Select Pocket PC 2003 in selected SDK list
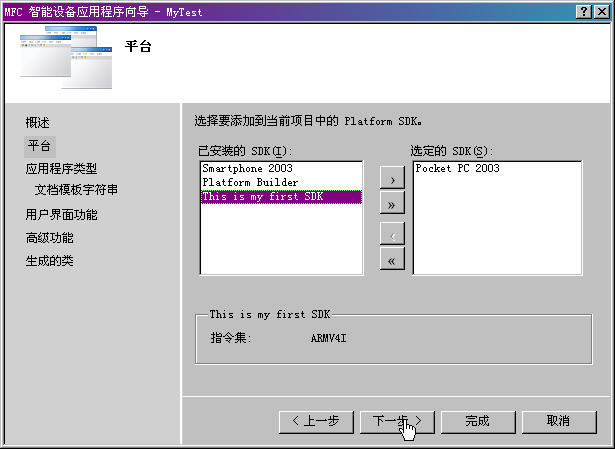Image resolution: width=615 pixels, height=449 pixels. click(x=497, y=169)
